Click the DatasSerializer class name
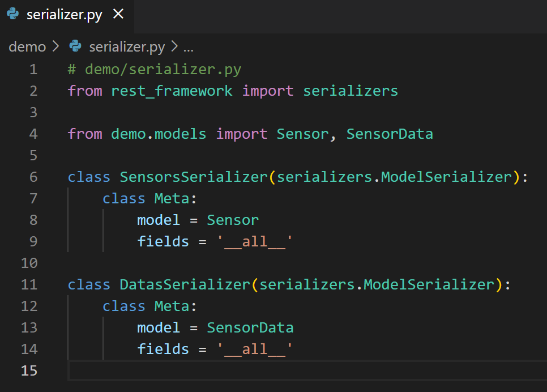This screenshot has height=392, width=547. click(x=185, y=284)
